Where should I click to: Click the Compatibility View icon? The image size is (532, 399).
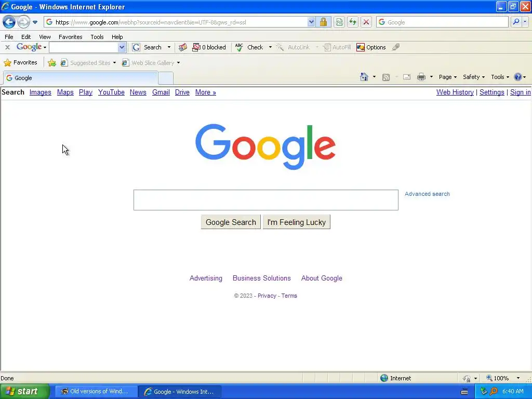coord(339,22)
